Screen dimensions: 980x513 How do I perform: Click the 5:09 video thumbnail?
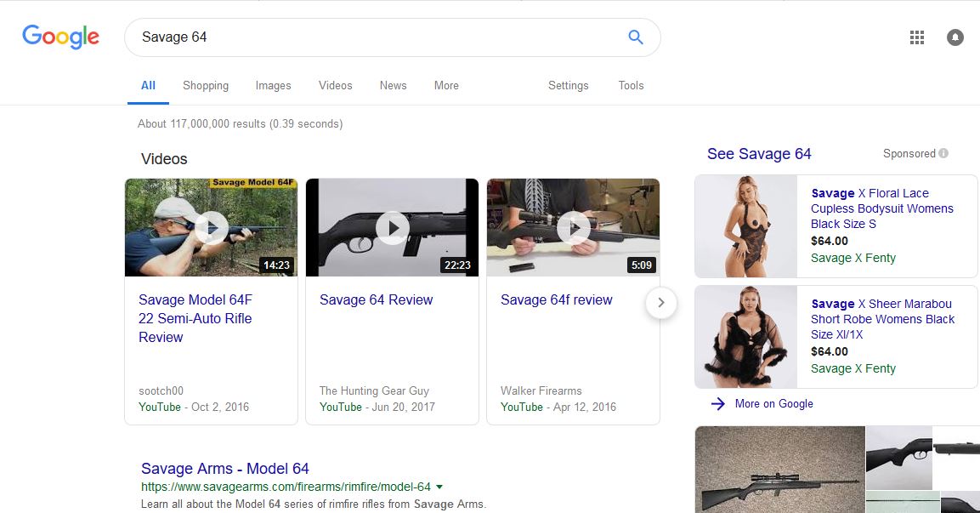pos(573,228)
